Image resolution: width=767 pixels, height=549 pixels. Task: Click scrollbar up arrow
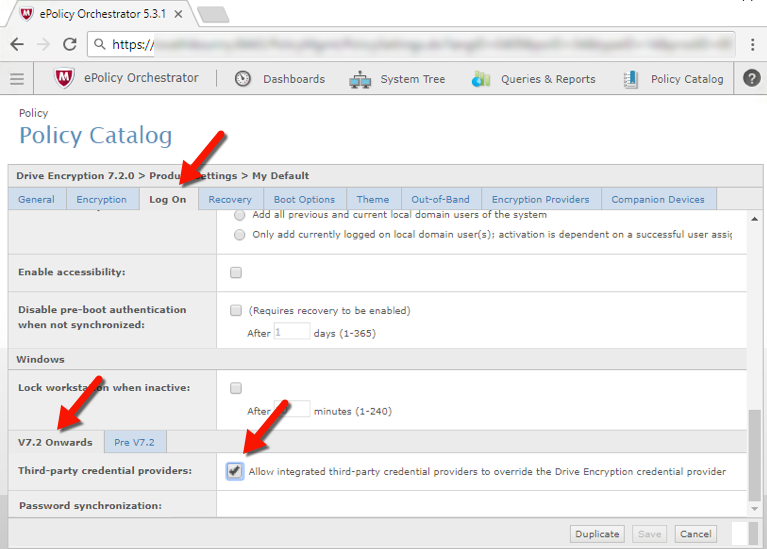tap(754, 219)
